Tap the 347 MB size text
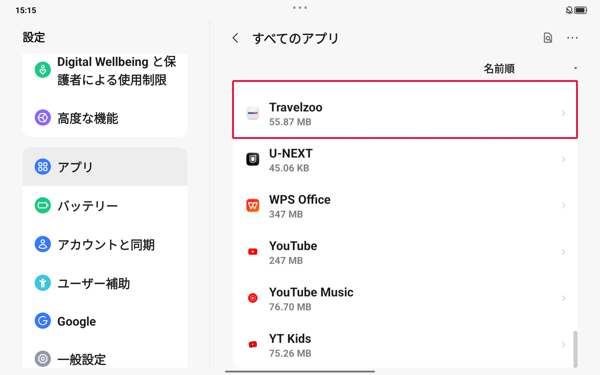The height and width of the screenshot is (375, 600). pyautogui.click(x=286, y=214)
